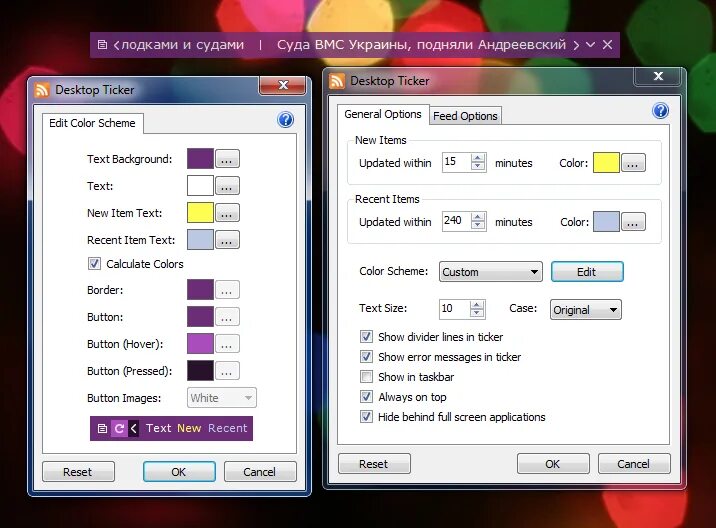The width and height of the screenshot is (716, 528).
Task: Click Recent Items Color swatch in options
Action: pyautogui.click(x=606, y=222)
